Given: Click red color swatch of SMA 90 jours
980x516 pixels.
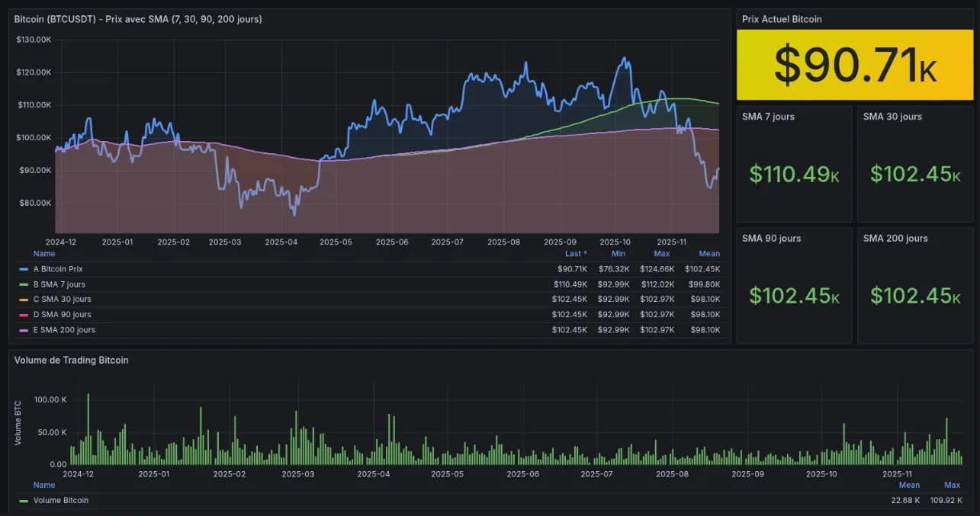Looking at the screenshot, I should (23, 315).
